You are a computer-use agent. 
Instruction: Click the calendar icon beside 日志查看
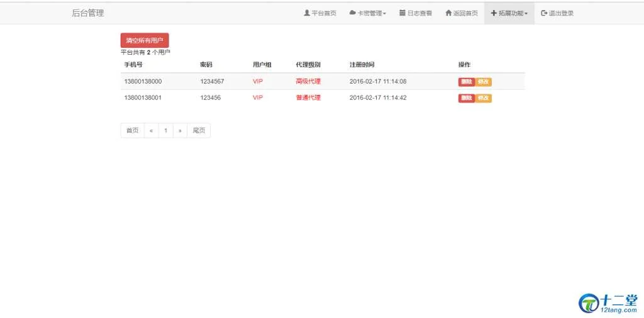[402, 13]
